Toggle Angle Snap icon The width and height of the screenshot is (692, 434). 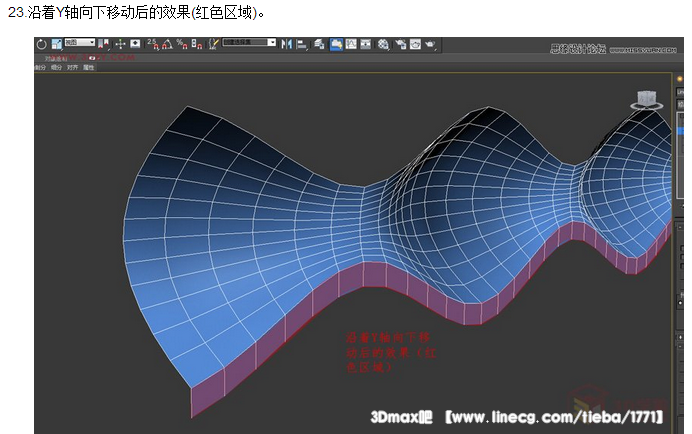(167, 44)
